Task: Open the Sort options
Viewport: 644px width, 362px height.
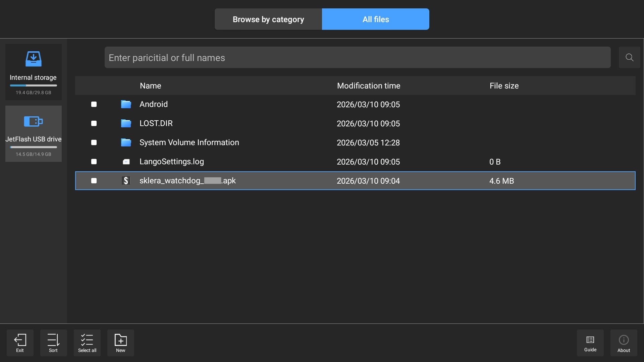Action: tap(53, 343)
